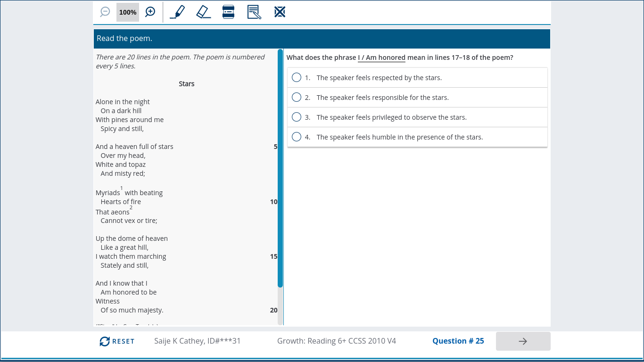Click the line number 10 marker
The image size is (644, 362).
(x=274, y=202)
